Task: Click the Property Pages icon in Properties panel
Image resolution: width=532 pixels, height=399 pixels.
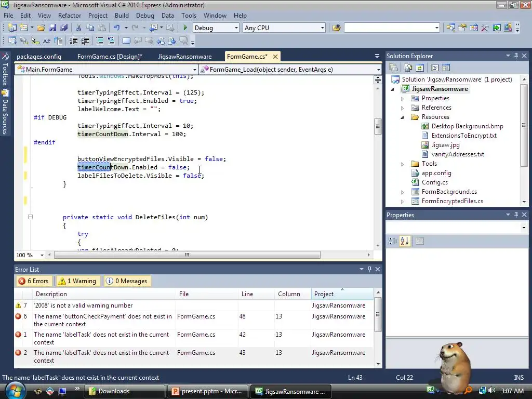Action: click(x=420, y=241)
